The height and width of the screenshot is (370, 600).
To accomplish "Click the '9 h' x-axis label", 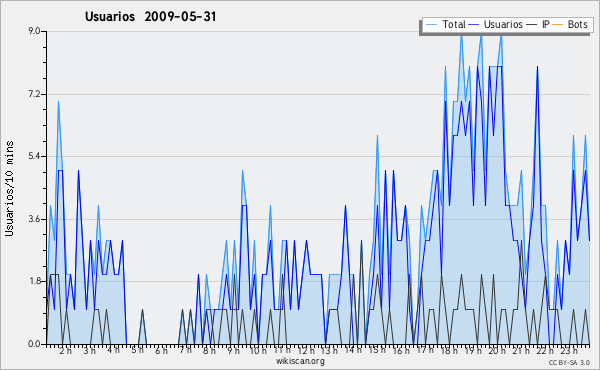I will [233, 350].
